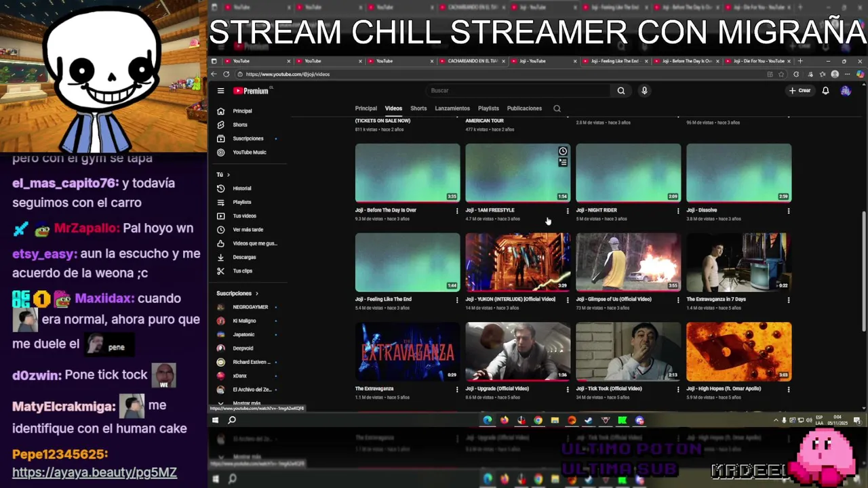Viewport: 868px width, 488px height.
Task: Switch to channel Shorts tab
Action: [x=418, y=108]
